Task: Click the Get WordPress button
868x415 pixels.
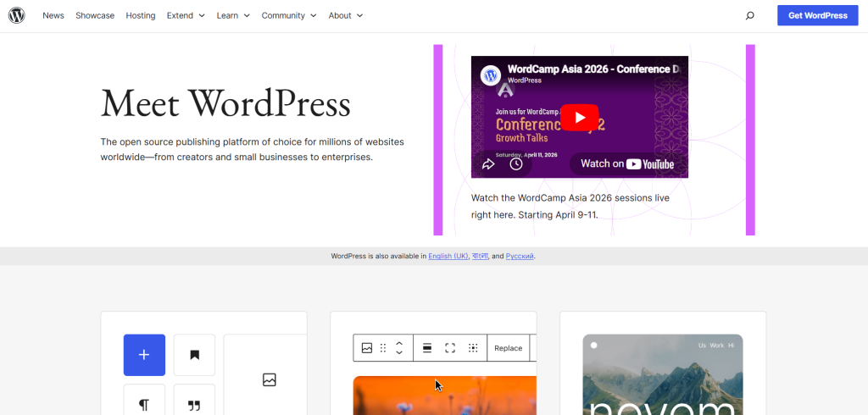Action: click(x=818, y=15)
